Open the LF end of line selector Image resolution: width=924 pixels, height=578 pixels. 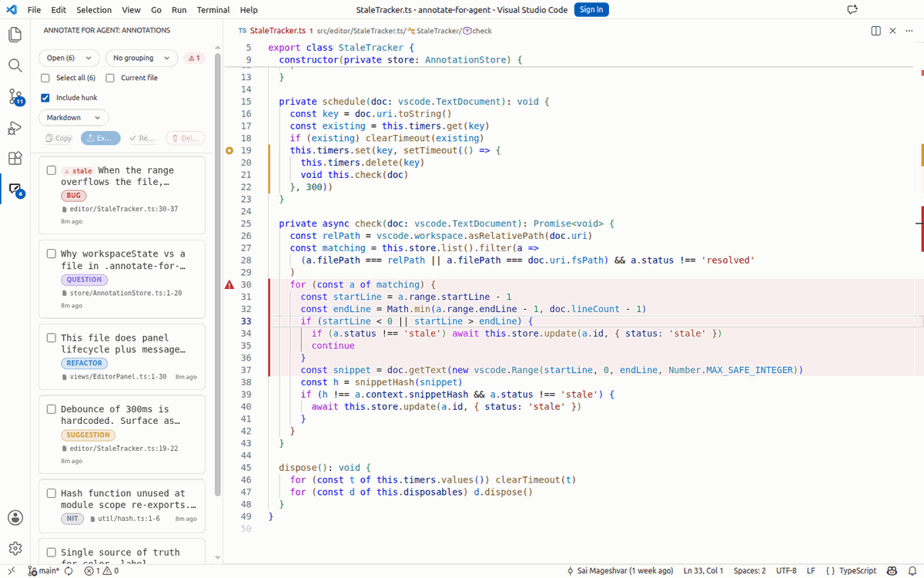[x=811, y=571]
